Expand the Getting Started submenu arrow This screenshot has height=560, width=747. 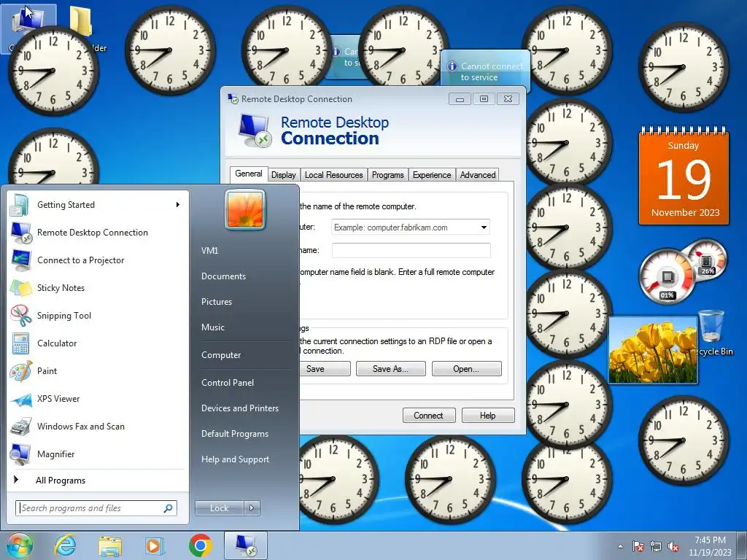click(178, 205)
